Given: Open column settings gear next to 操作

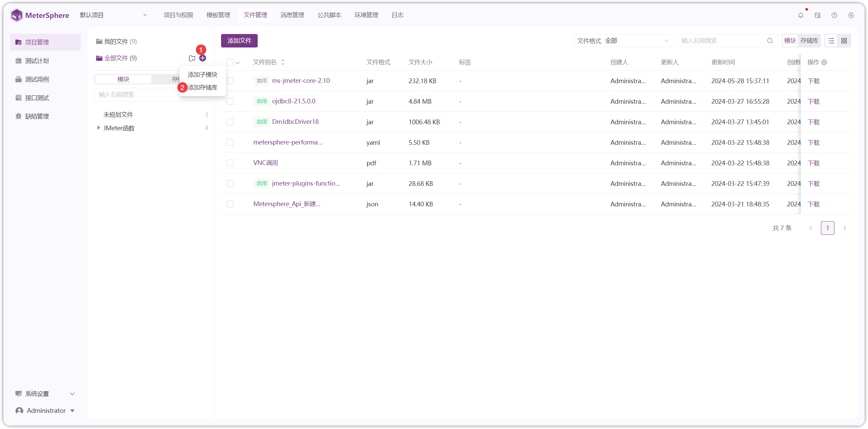Looking at the screenshot, I should pyautogui.click(x=825, y=62).
